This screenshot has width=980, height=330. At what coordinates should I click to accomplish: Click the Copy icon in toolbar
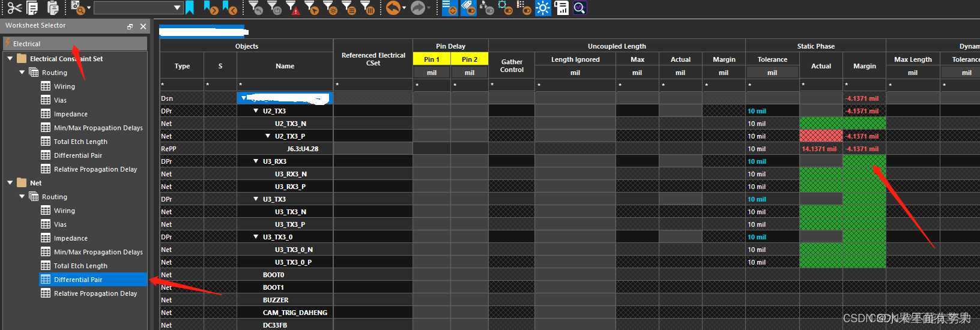[x=33, y=8]
